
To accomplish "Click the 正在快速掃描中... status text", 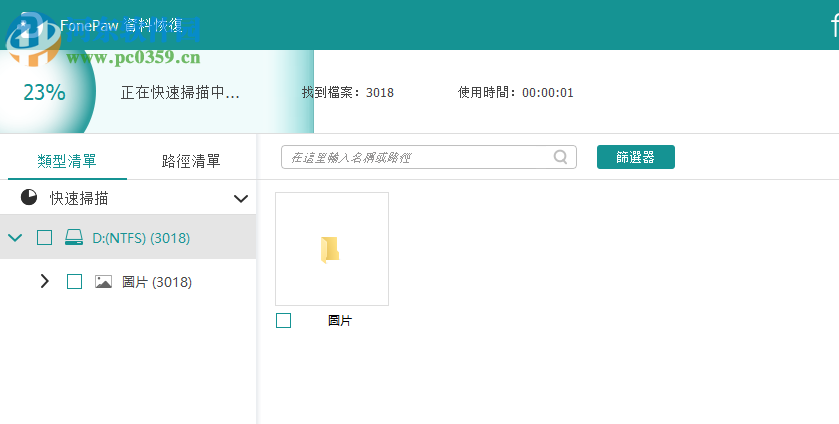I will pyautogui.click(x=180, y=93).
